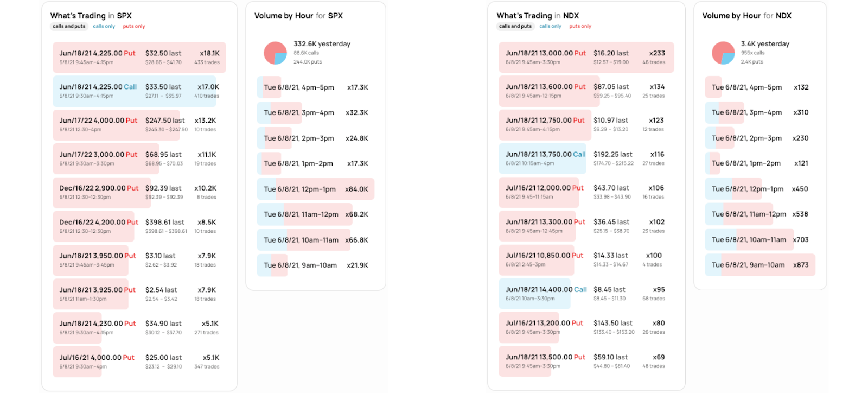Select NDX "calls and puts" filter
The height and width of the screenshot is (393, 868).
point(515,26)
